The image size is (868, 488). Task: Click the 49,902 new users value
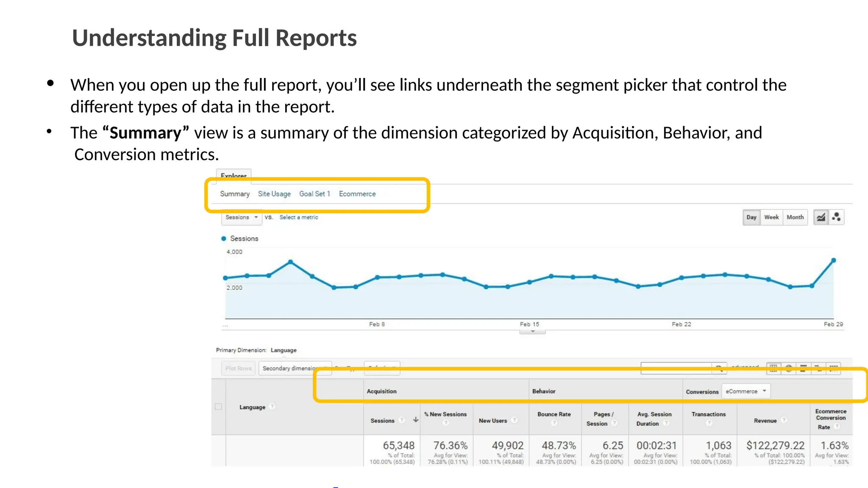[x=507, y=445]
